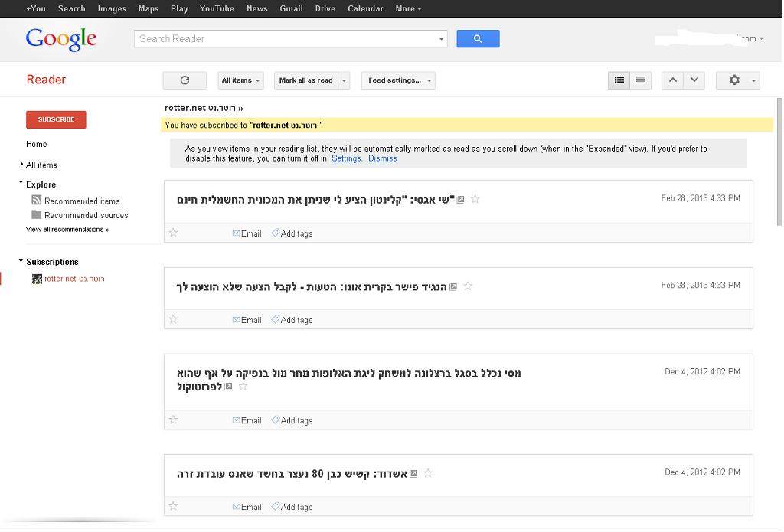Go to the next item with down arrow
This screenshot has width=784, height=532.
(x=694, y=80)
